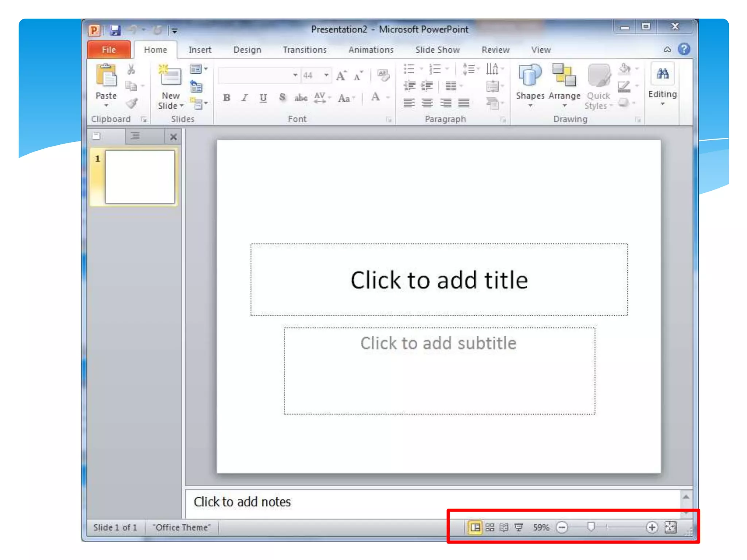Click Fit slide to current window icon
Viewport: 747px width, 560px height.
pos(670,527)
